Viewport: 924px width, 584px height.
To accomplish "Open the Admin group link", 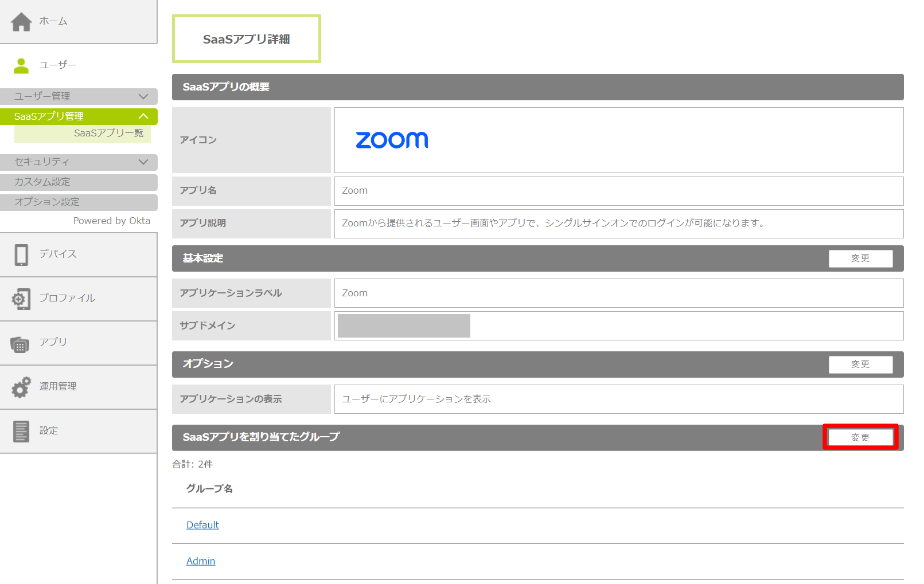I will click(x=201, y=561).
